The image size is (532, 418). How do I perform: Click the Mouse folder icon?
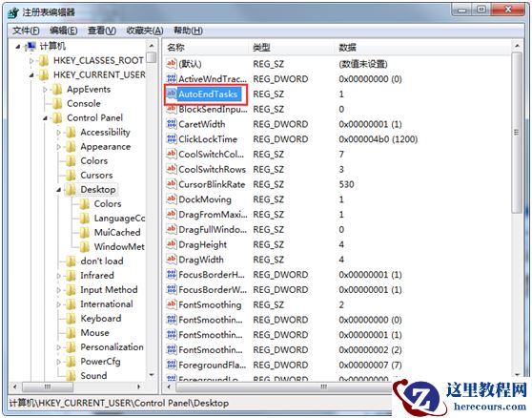pyautogui.click(x=71, y=333)
